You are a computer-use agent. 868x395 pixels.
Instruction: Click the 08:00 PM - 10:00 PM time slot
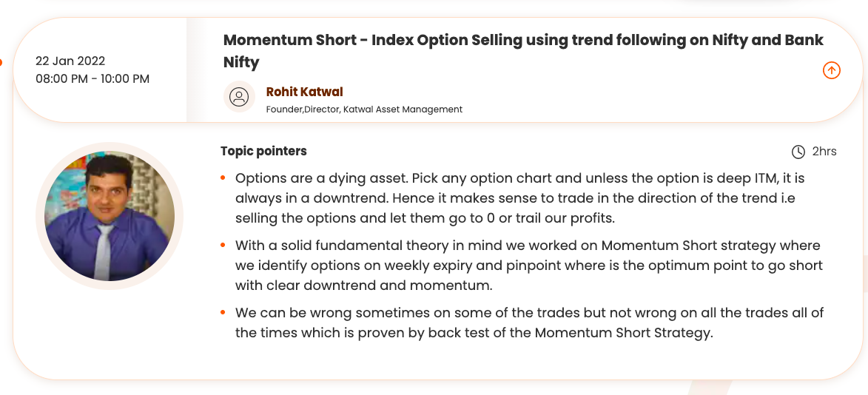[92, 78]
